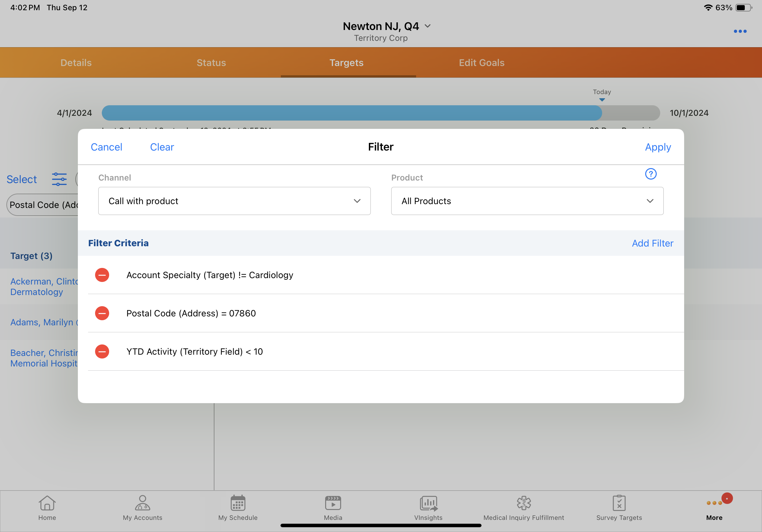Remove the Account Specialty Cardiology filter
The height and width of the screenshot is (532, 762).
pyautogui.click(x=102, y=275)
